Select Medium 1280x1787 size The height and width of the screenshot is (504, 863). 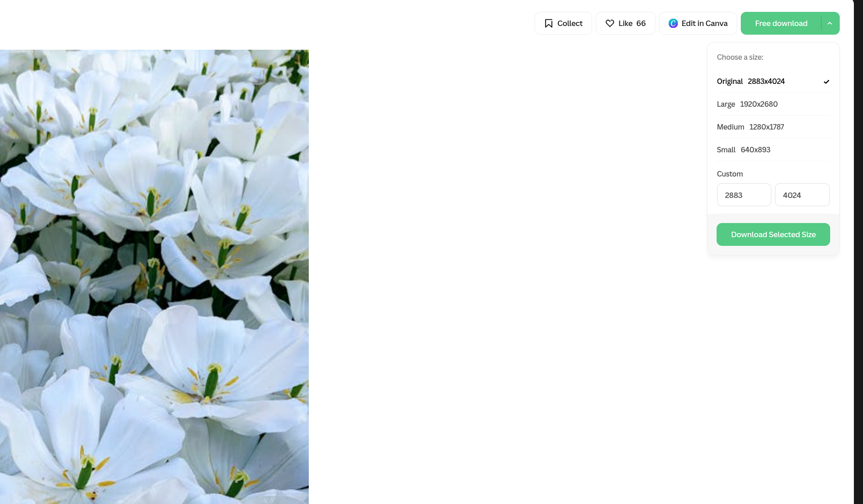point(773,127)
